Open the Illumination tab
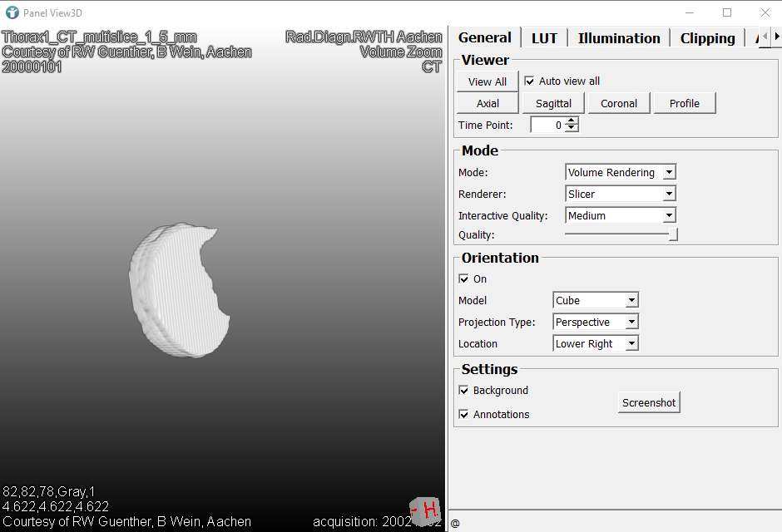 [x=619, y=38]
